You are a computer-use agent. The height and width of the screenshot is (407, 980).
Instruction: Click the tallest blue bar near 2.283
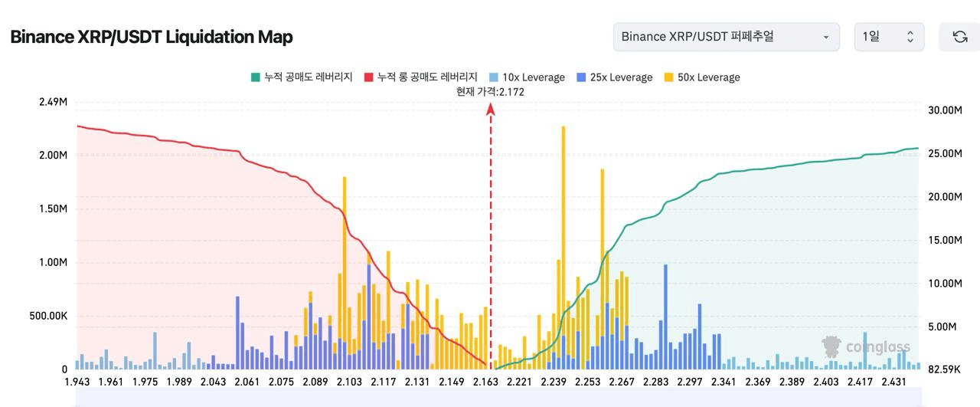(665, 314)
